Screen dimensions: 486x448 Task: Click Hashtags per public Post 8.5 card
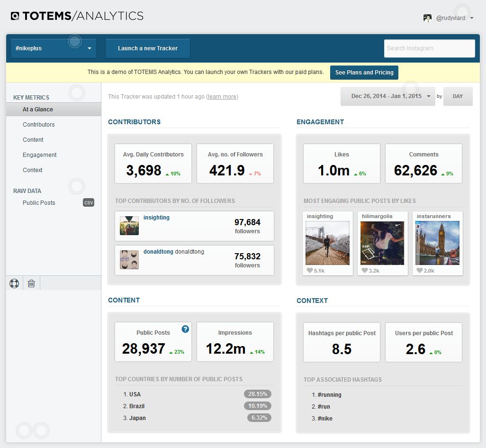pyautogui.click(x=342, y=342)
